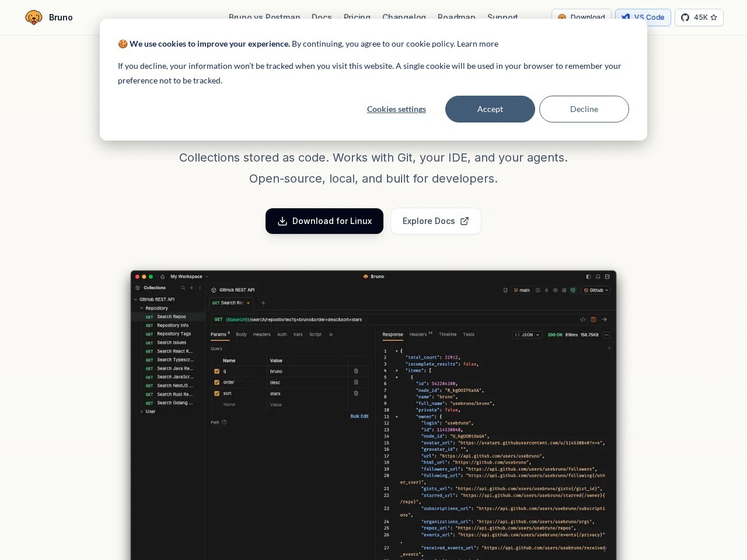Delete the sort parameter row
The width and height of the screenshot is (747, 560).
click(x=356, y=393)
